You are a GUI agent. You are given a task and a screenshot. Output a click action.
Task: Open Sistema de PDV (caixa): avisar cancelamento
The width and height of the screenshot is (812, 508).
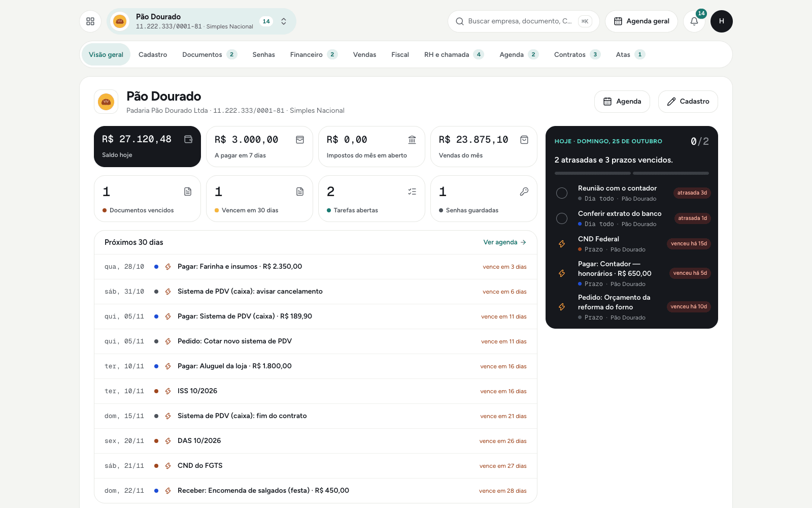coord(316,292)
